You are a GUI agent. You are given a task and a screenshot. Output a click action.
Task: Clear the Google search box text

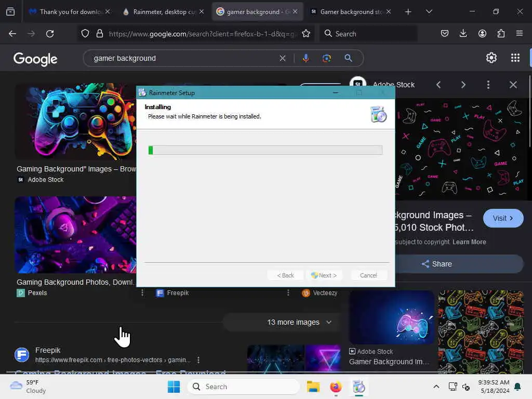click(283, 58)
